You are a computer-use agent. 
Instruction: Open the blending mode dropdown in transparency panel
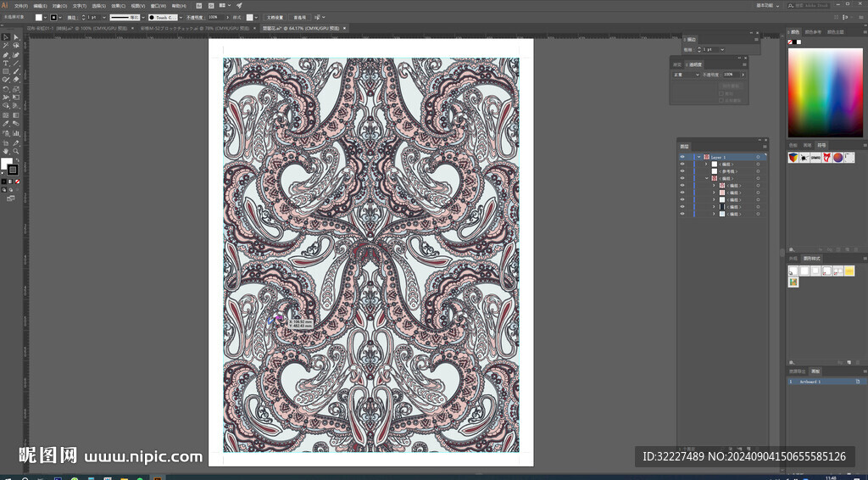click(x=687, y=75)
